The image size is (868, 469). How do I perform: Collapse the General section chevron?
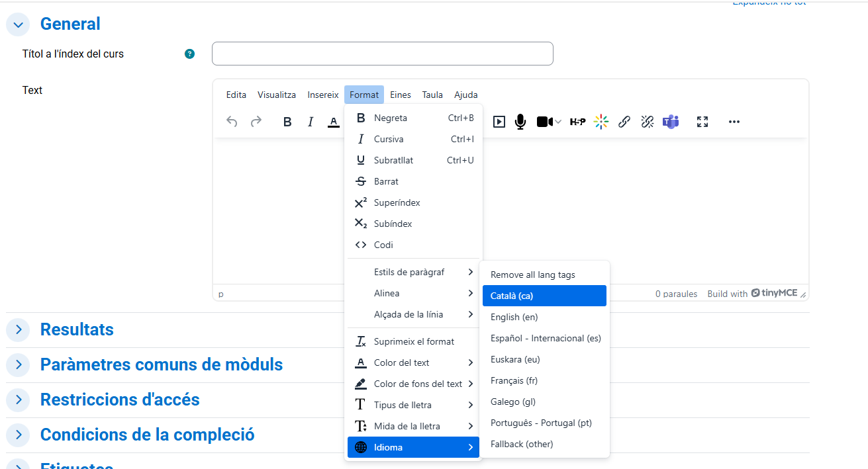coord(18,24)
